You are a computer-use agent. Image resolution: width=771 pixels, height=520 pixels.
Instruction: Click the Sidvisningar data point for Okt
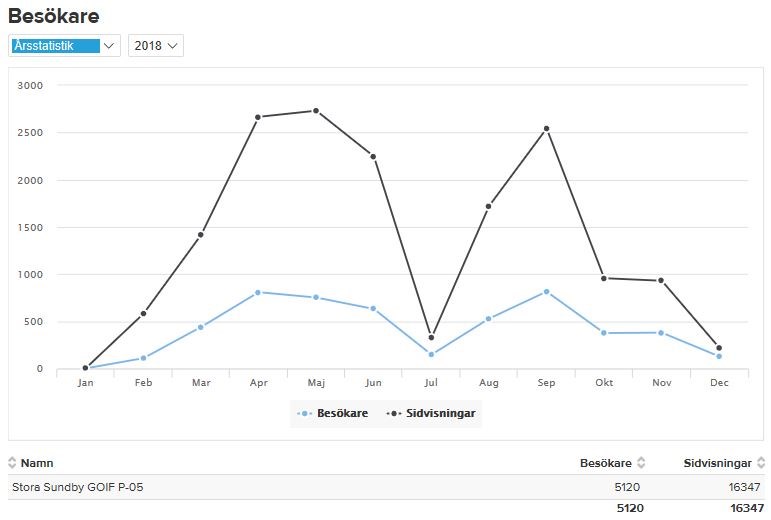click(604, 278)
